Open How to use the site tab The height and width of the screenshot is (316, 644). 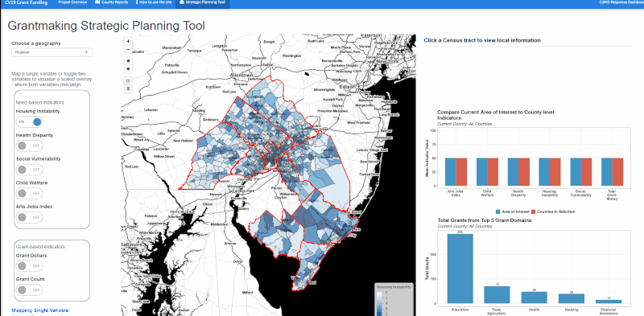tap(154, 2)
